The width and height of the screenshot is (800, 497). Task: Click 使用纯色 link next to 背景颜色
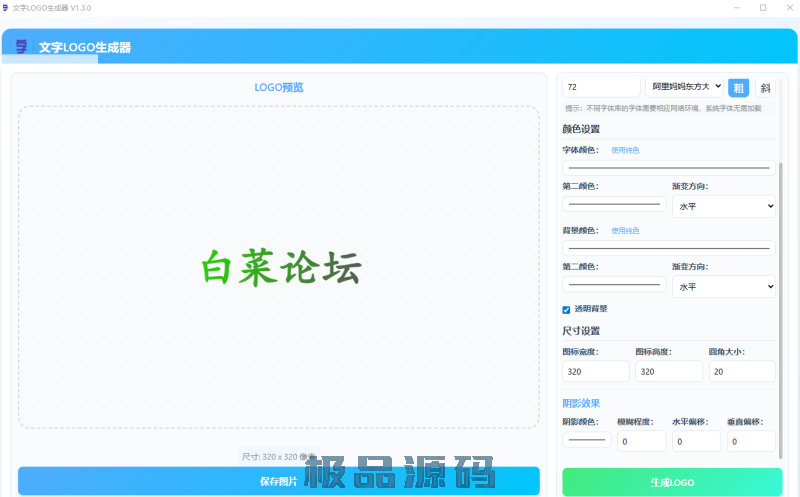tap(625, 230)
